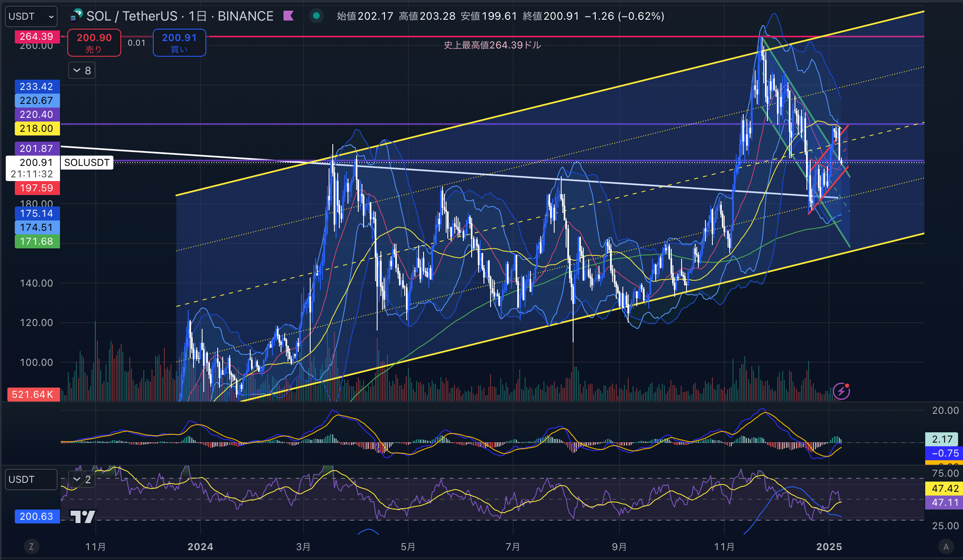Click the purple RSI value 47.11
The height and width of the screenshot is (560, 963).
tap(944, 503)
